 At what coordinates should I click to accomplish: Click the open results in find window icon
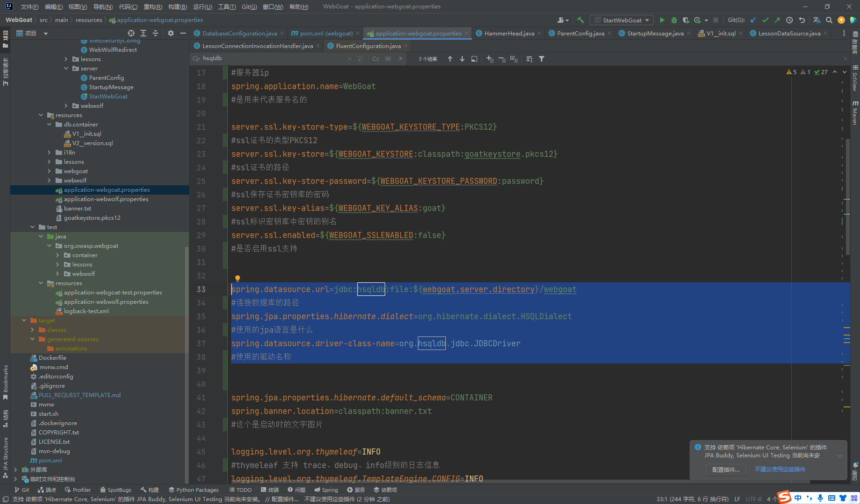pyautogui.click(x=474, y=59)
